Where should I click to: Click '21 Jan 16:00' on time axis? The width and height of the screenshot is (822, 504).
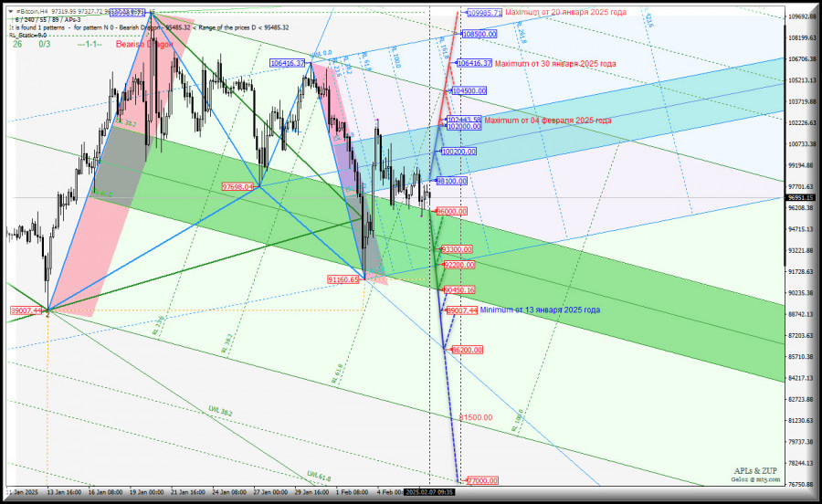point(187,492)
